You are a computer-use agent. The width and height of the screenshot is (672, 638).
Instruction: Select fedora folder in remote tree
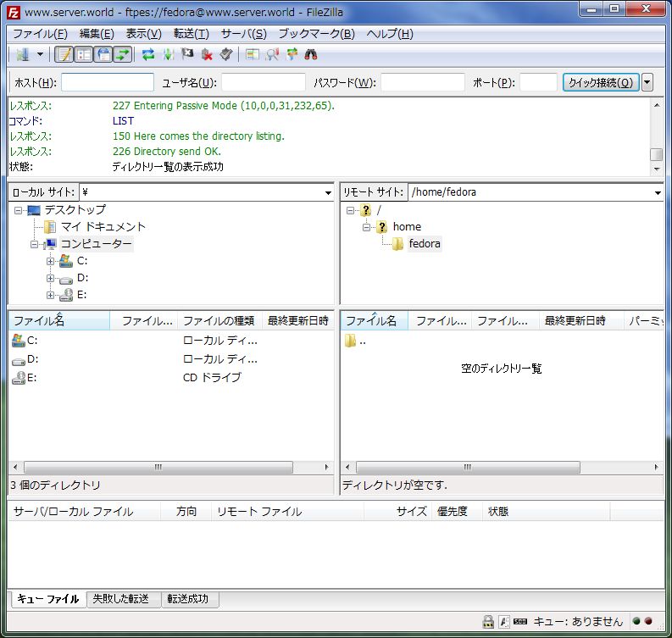click(x=425, y=244)
